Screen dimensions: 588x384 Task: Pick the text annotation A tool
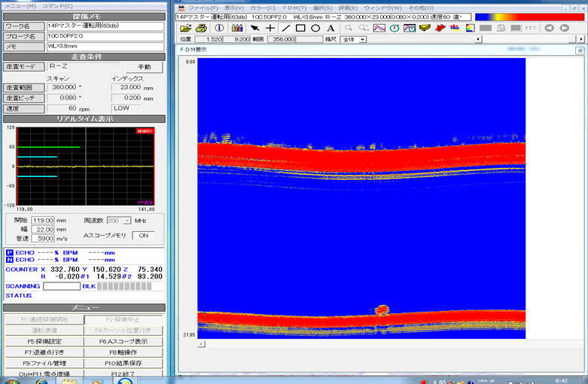coord(331,28)
